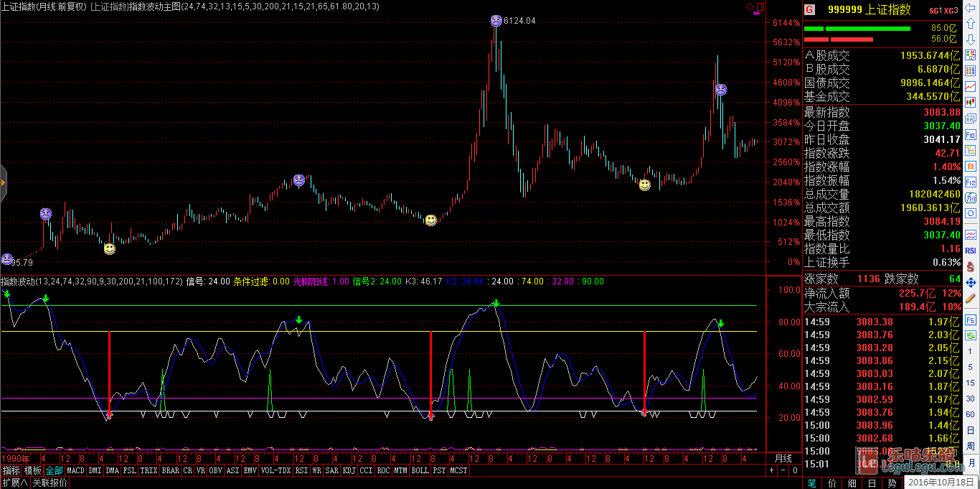
Task: Open the 月线 period selector
Action: tap(783, 458)
